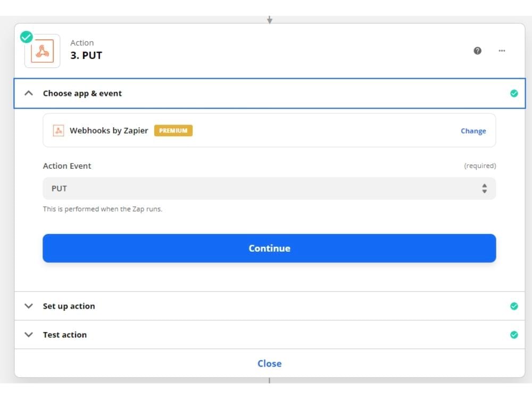Click the large Webhooks app icon in header
The image size is (532, 399).
(x=43, y=51)
